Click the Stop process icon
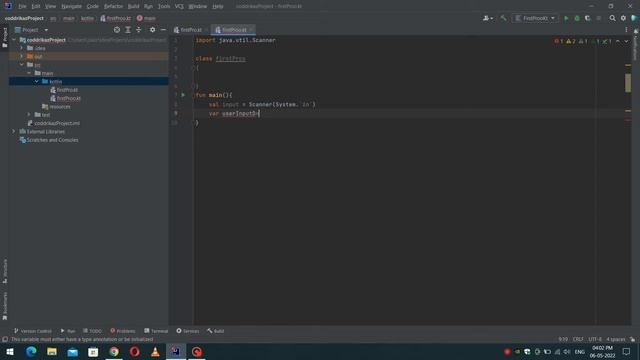 pos(599,18)
